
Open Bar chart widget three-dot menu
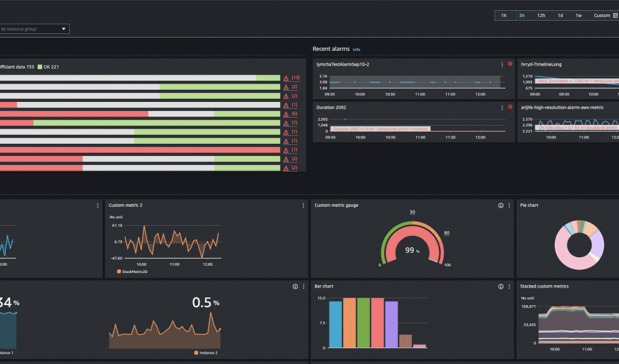[509, 286]
